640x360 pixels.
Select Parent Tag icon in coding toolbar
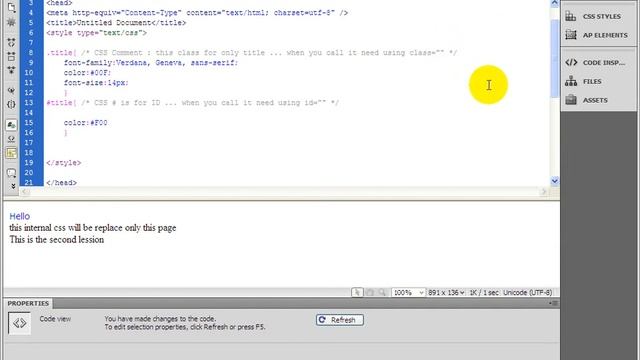click(11, 90)
